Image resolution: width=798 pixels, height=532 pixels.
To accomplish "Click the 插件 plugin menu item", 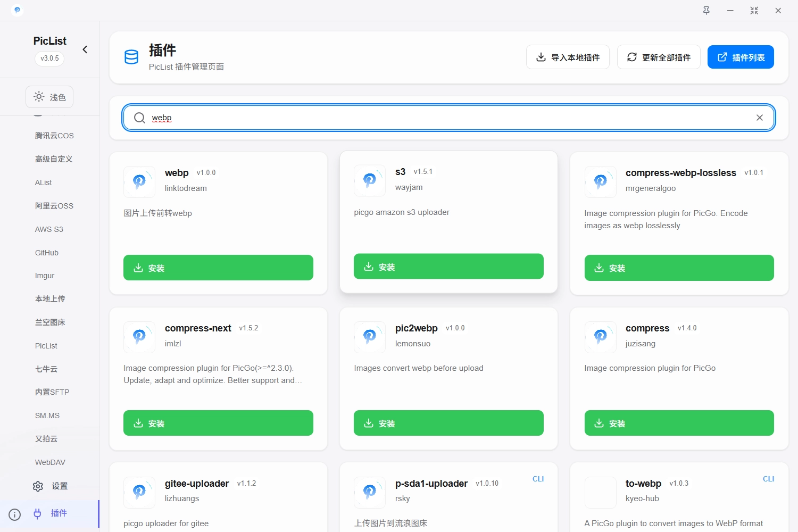I will (x=51, y=513).
